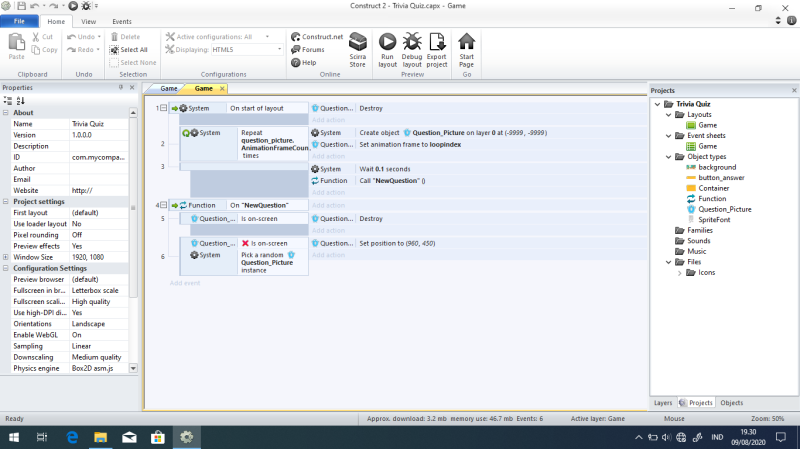Screen dimensions: 800x449
Task: Open Active configurations dropdown arrow
Action: pyautogui.click(x=267, y=37)
